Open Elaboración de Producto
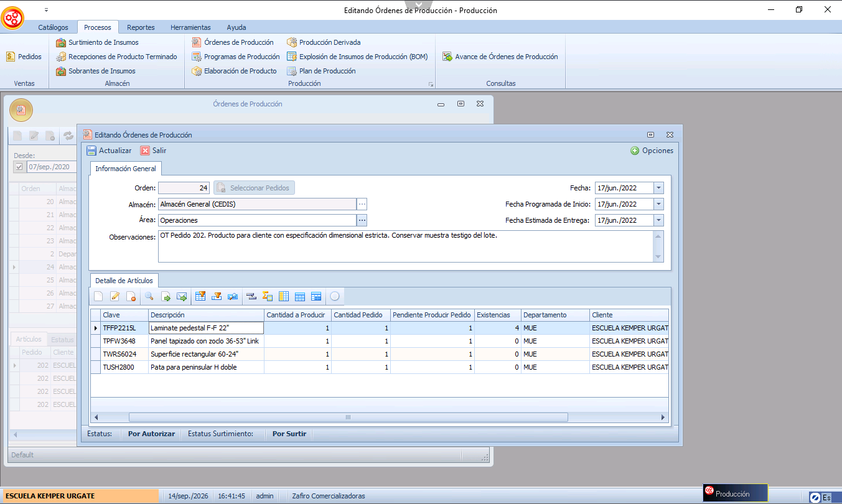This screenshot has width=842, height=504. pos(234,71)
